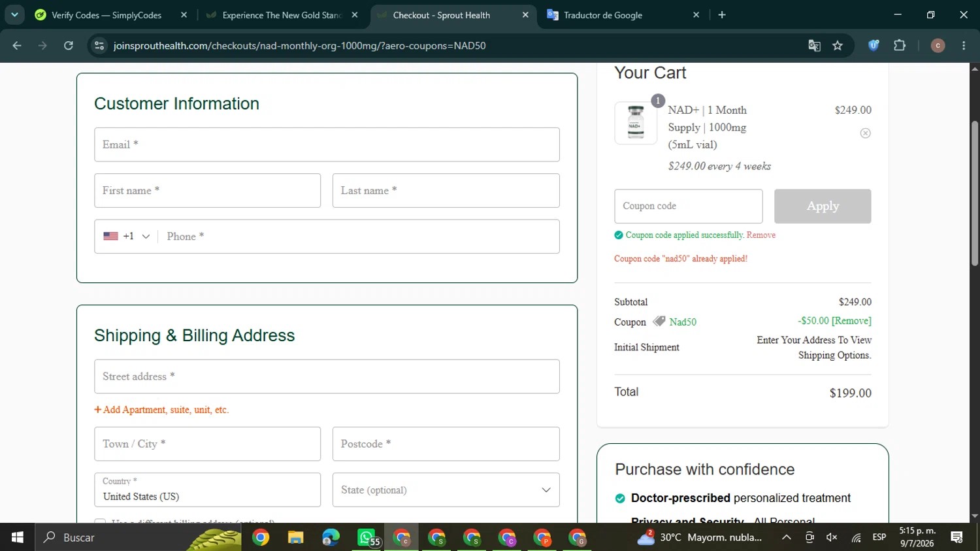Click the scrollbar down arrow
Image resolution: width=980 pixels, height=551 pixels.
point(975,516)
